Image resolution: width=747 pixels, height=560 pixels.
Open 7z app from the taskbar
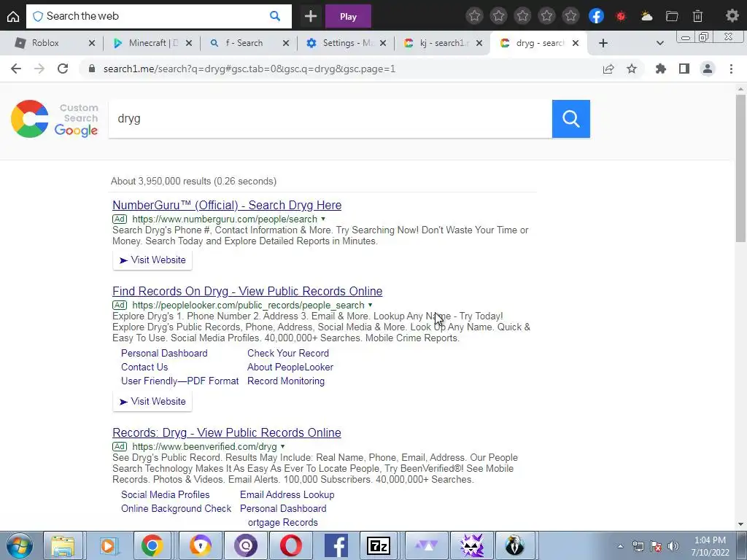click(379, 545)
